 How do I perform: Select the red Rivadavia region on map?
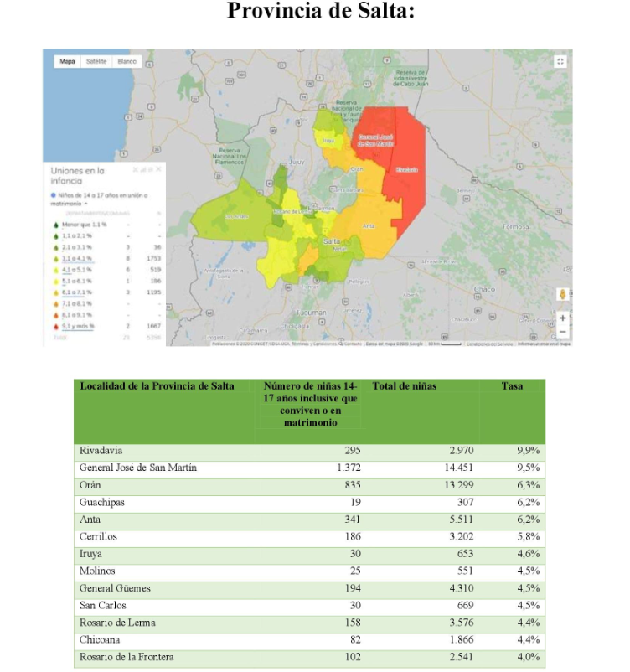pos(406,170)
